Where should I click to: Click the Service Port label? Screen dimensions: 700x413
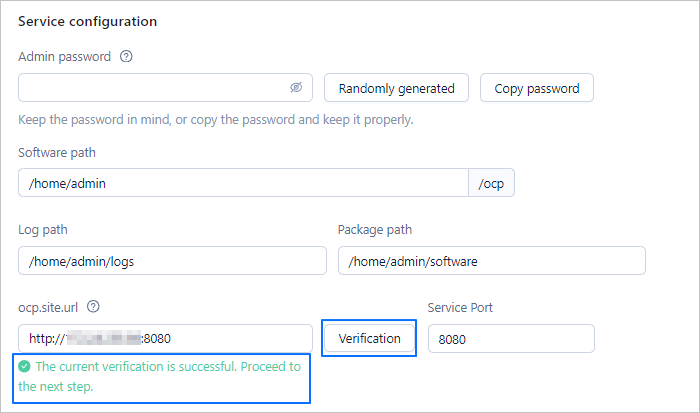pyautogui.click(x=460, y=308)
